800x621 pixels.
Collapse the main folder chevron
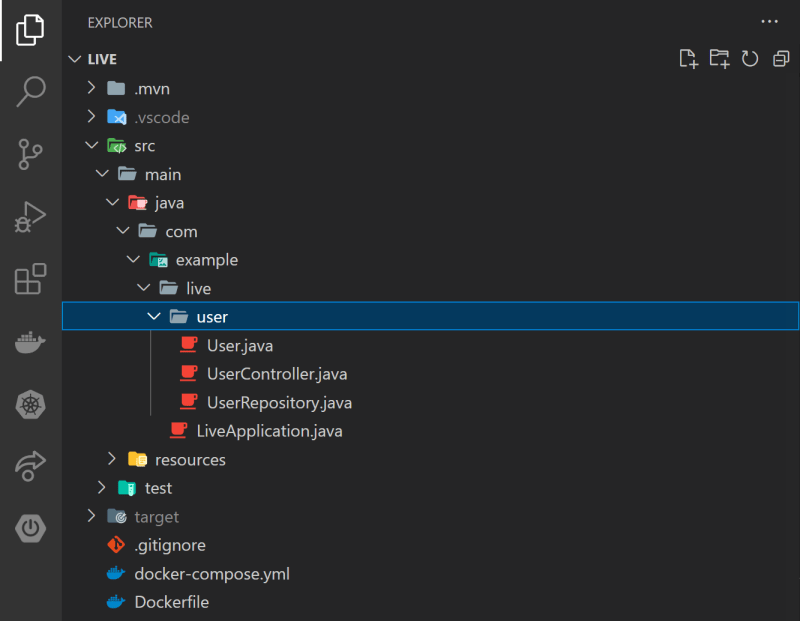[102, 174]
